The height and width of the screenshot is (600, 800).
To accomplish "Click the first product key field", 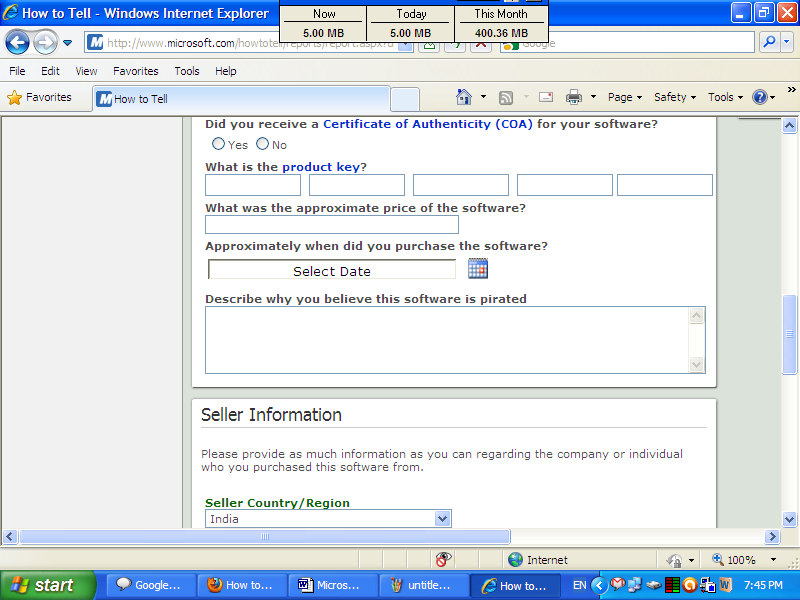I will (x=253, y=185).
